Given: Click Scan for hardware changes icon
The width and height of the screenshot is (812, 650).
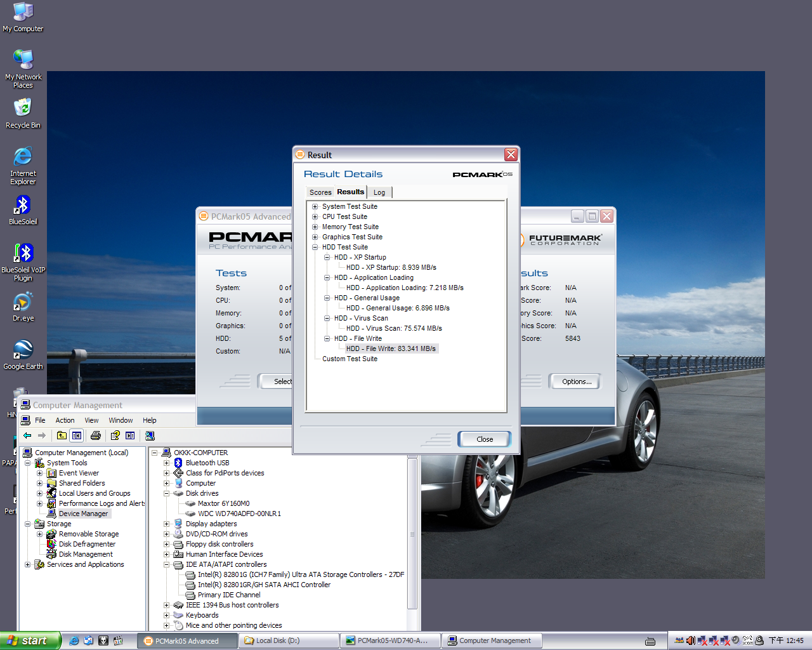Looking at the screenshot, I should [x=150, y=435].
